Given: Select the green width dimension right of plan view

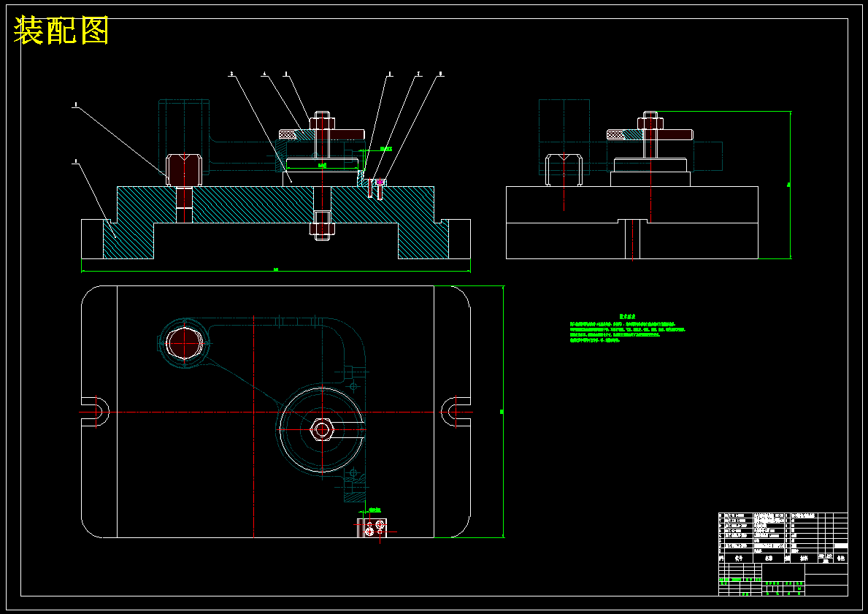Looking at the screenshot, I should click(x=502, y=412).
